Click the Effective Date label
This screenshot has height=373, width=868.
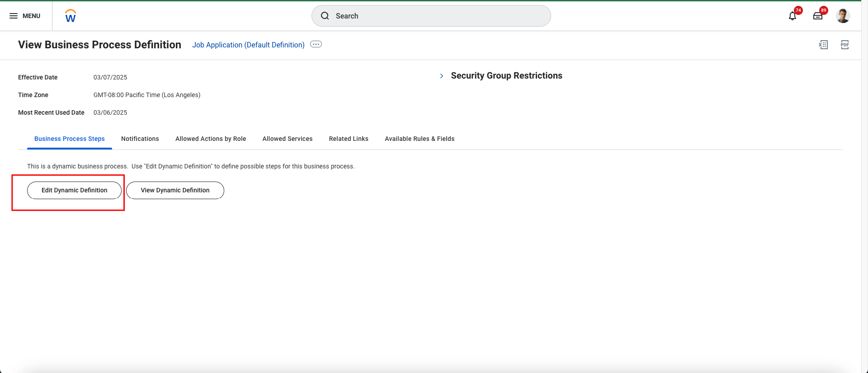[38, 77]
